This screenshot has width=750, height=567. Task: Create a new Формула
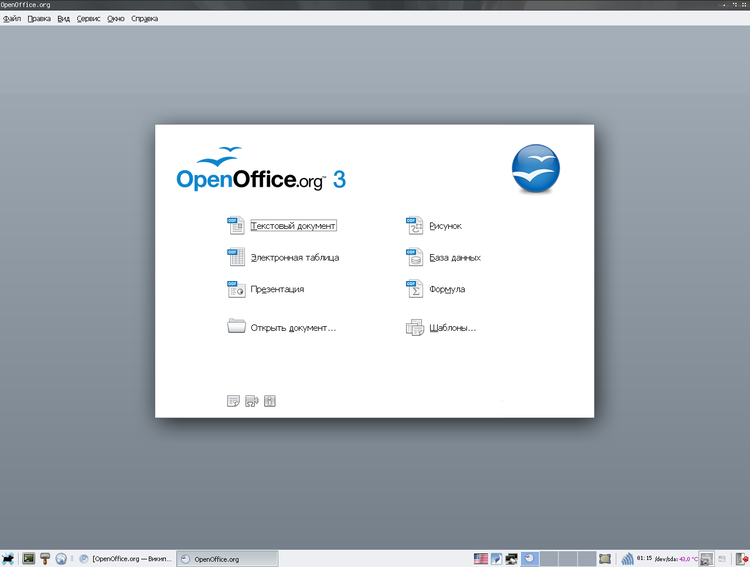pos(447,289)
